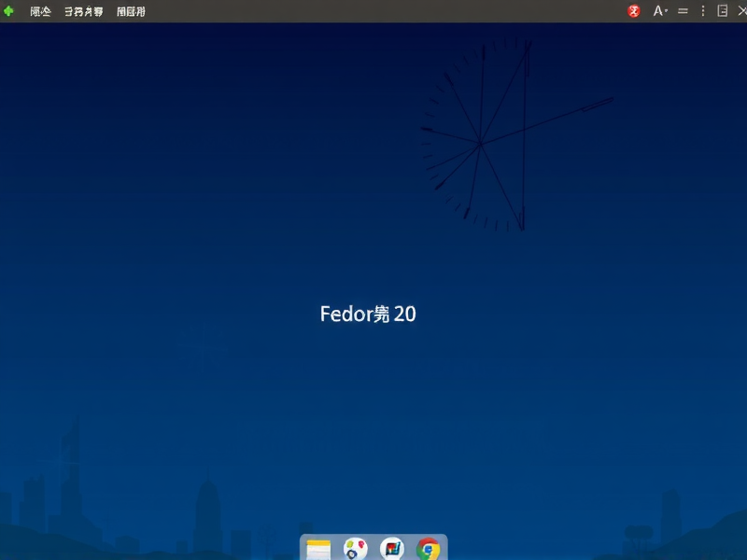Open the photo viewer app in the dock
The height and width of the screenshot is (560, 747).
pos(390,548)
